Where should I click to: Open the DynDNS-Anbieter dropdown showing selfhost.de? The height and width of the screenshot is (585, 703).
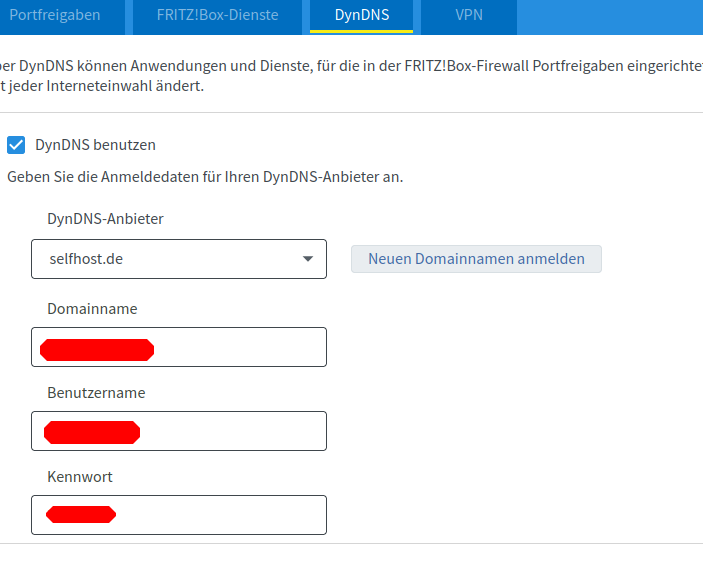(x=179, y=259)
